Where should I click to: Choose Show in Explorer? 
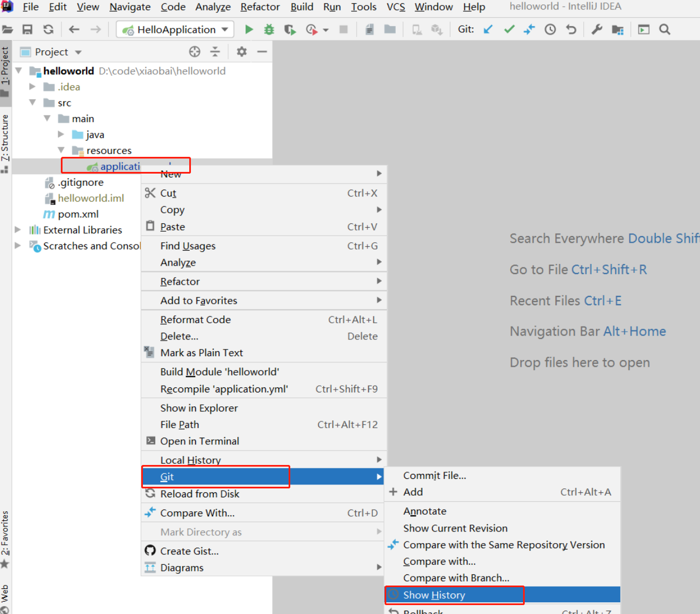tap(263, 408)
